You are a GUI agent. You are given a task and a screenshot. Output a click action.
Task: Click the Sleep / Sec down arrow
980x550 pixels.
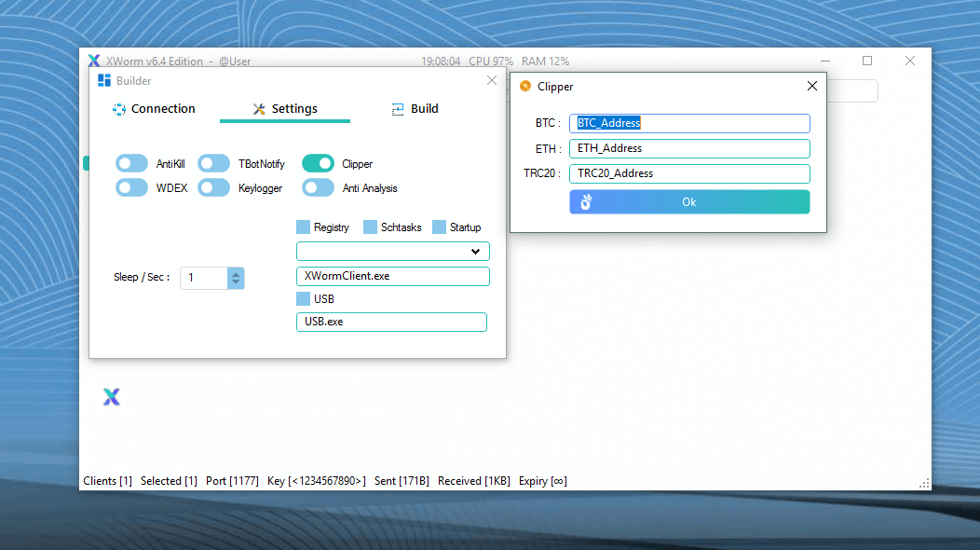[x=236, y=282]
